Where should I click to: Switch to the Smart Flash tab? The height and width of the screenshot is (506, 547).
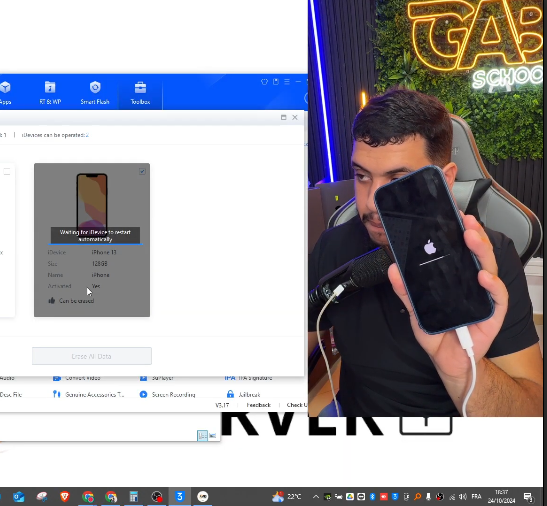point(95,93)
